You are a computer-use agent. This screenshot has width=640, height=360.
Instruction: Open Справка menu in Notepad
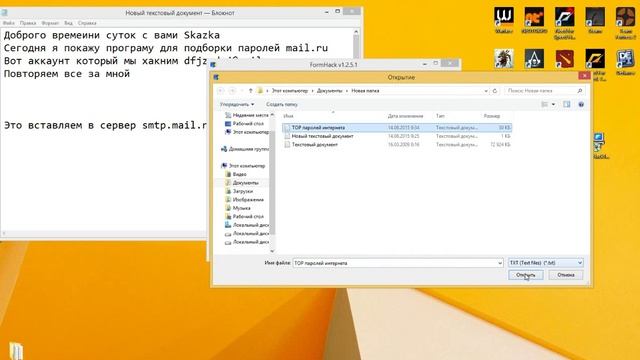pos(87,23)
